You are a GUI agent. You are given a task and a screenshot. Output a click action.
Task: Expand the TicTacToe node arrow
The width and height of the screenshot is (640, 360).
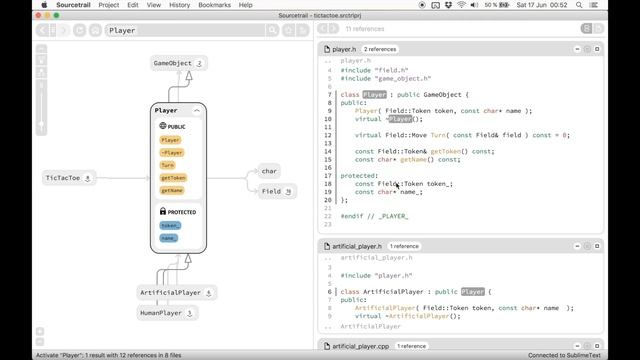(87, 178)
